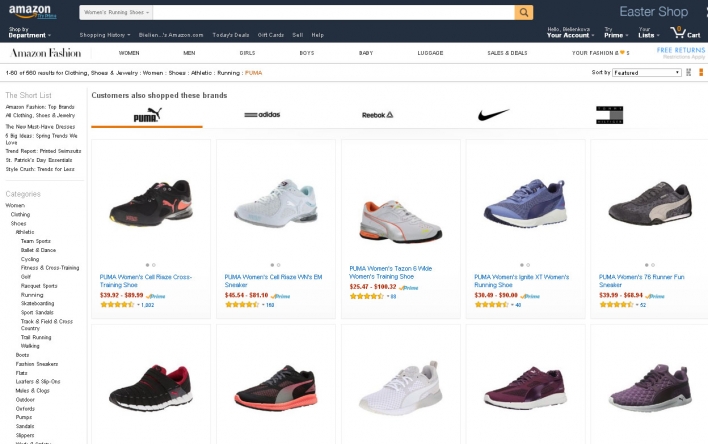The width and height of the screenshot is (708, 444).
Task: Click the blue Ignite XT shoe thumbnail
Action: [x=525, y=203]
